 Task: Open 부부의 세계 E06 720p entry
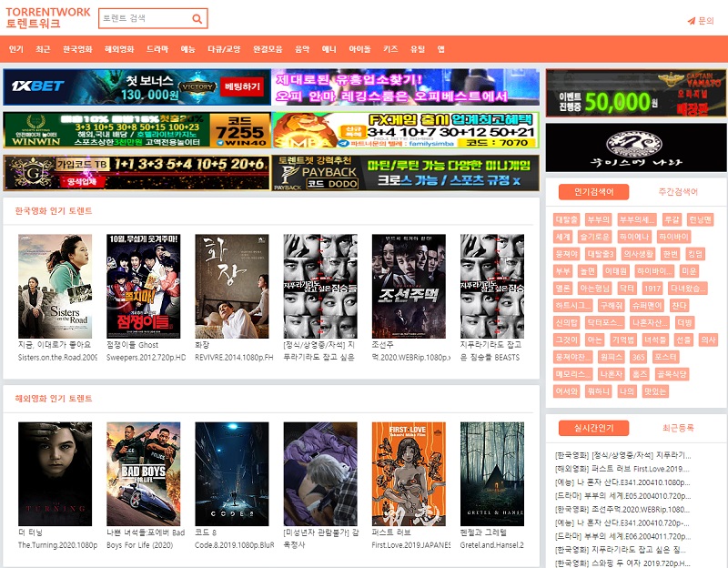[x=622, y=536]
